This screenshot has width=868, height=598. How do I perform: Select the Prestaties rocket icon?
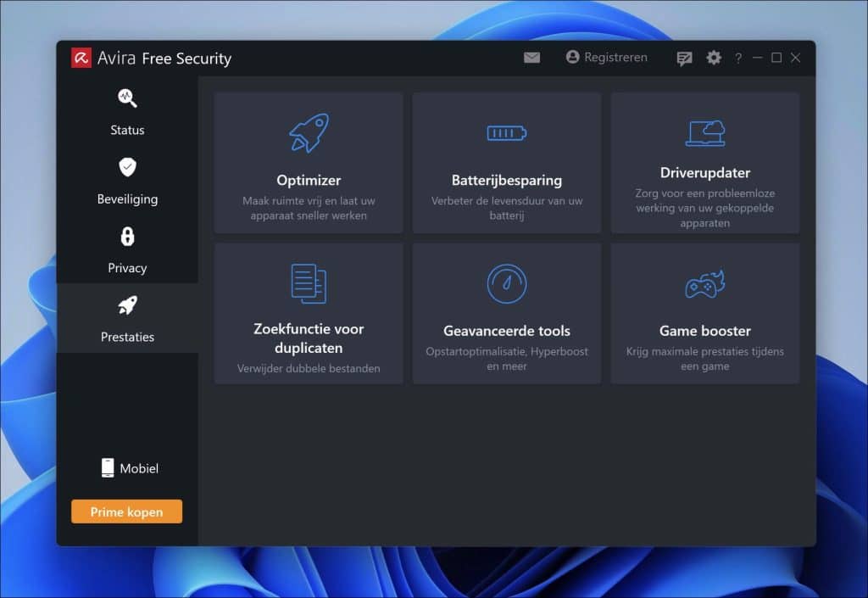click(x=126, y=304)
